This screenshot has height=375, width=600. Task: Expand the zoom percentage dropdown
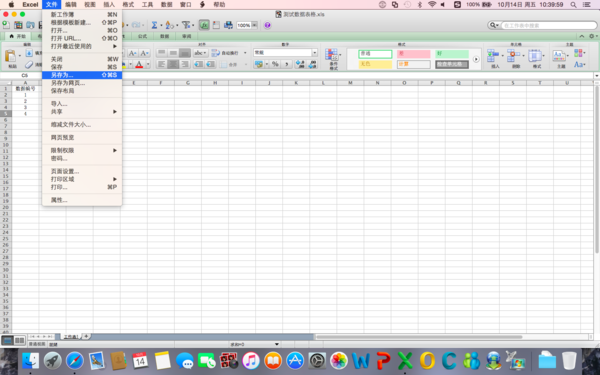(254, 25)
